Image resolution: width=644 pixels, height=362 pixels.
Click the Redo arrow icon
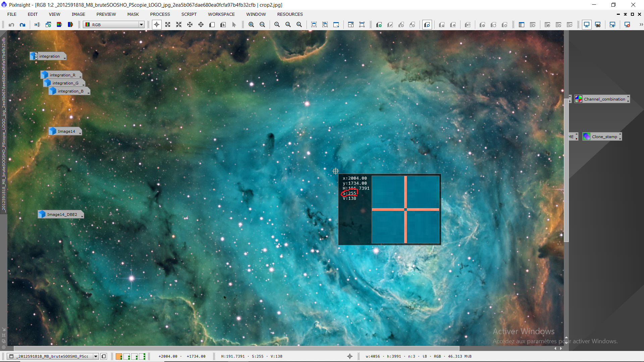coord(22,24)
